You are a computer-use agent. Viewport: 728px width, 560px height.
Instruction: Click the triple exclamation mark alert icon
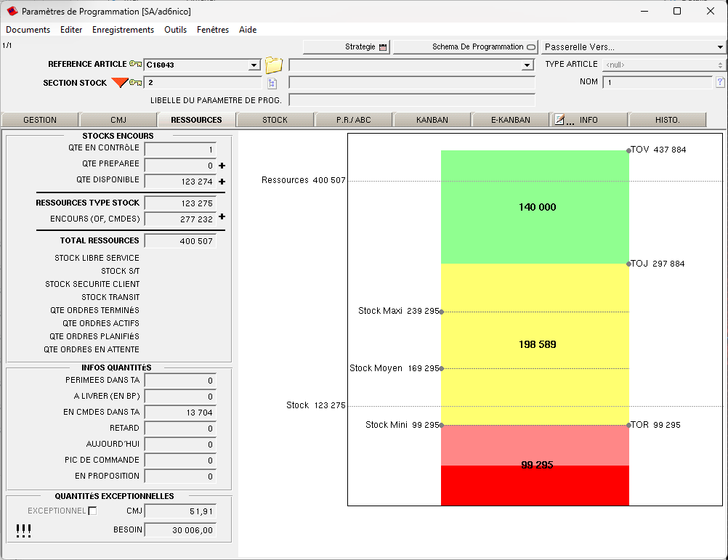pyautogui.click(x=23, y=532)
